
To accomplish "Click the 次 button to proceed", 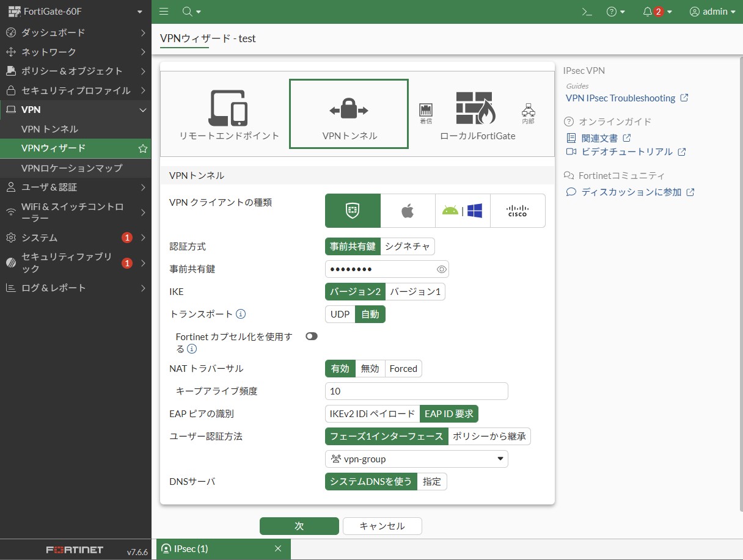I will 299,526.
